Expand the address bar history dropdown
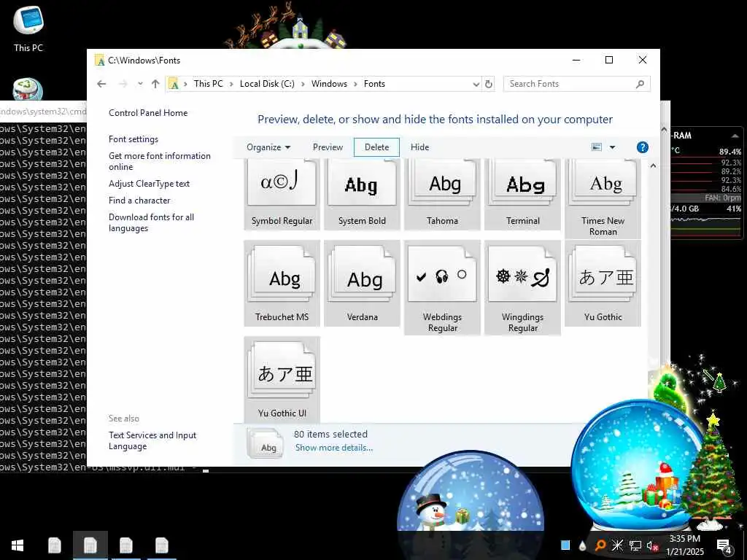This screenshot has height=560, width=747. tap(476, 85)
